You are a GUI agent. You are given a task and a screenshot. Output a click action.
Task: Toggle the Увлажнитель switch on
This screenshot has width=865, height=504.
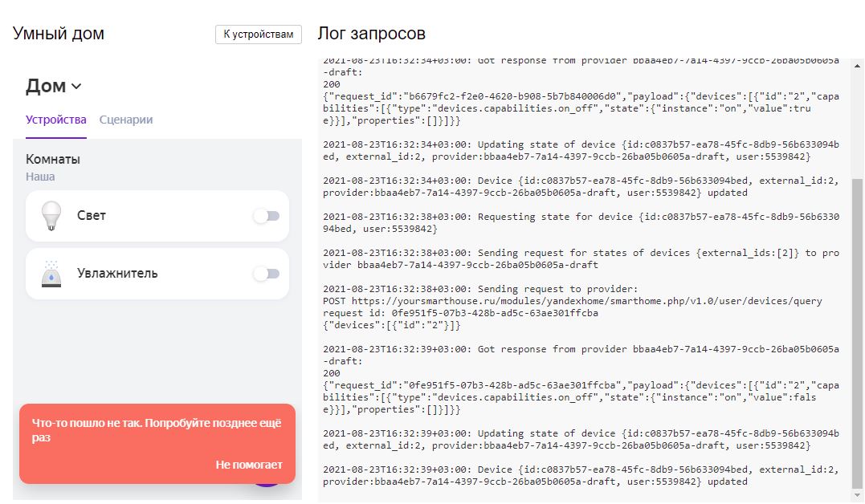tap(267, 274)
